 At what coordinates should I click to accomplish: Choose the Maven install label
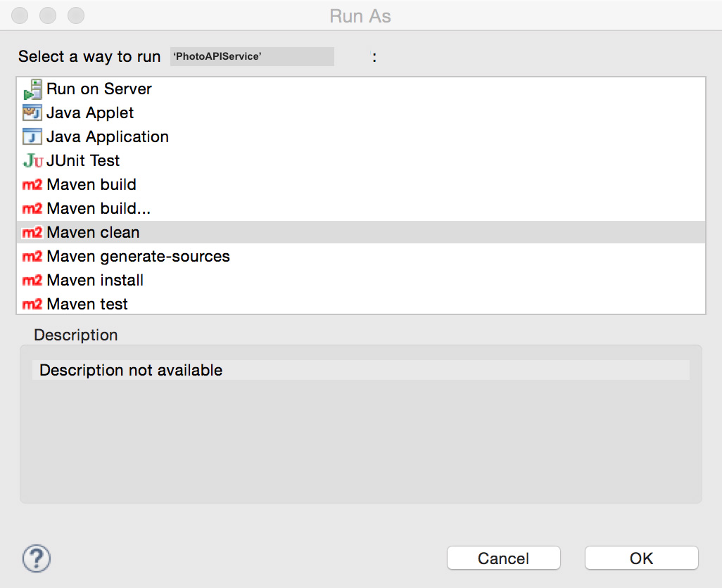tap(95, 281)
